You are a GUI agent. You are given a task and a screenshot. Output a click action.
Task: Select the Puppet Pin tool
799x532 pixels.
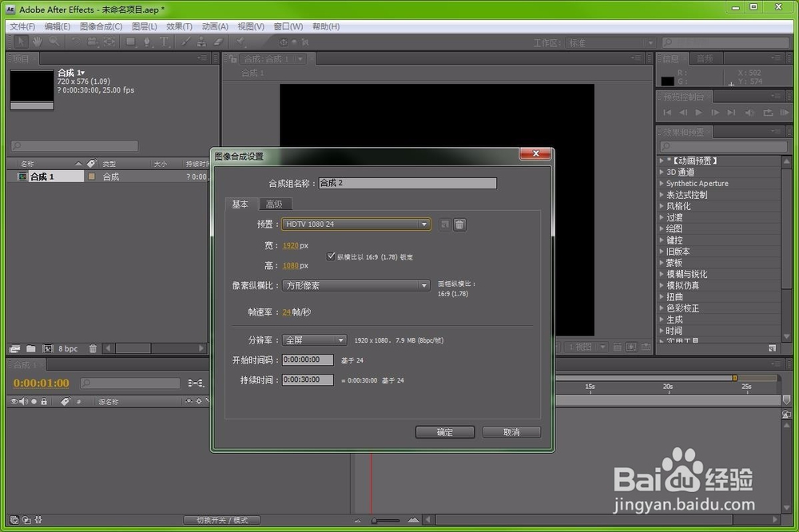(x=240, y=42)
